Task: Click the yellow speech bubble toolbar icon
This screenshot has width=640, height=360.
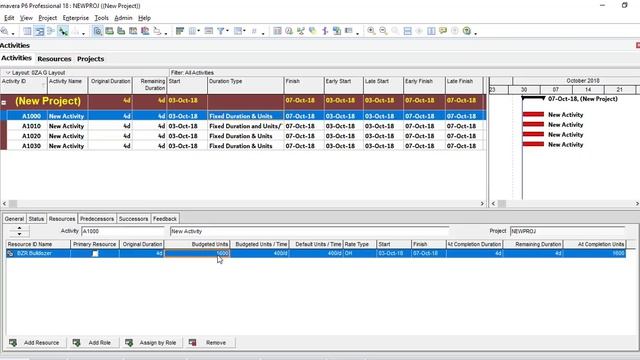Action: click(x=443, y=31)
